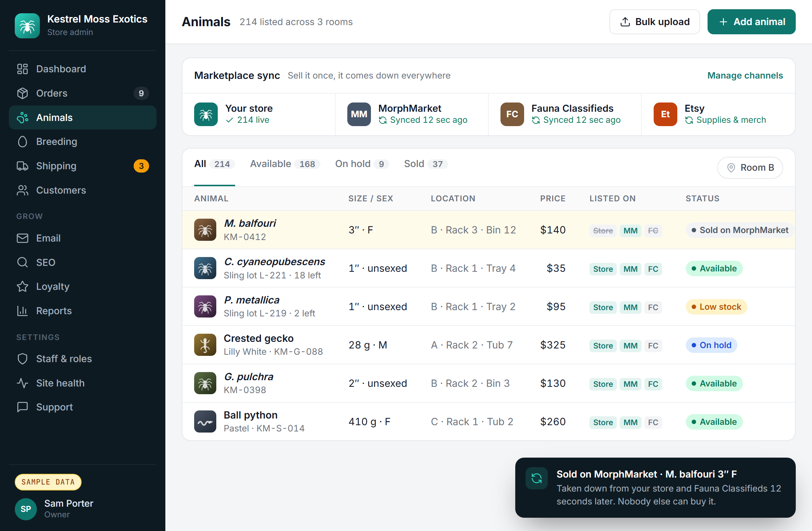
Task: Click the P. metallica Low stock status
Action: click(716, 307)
